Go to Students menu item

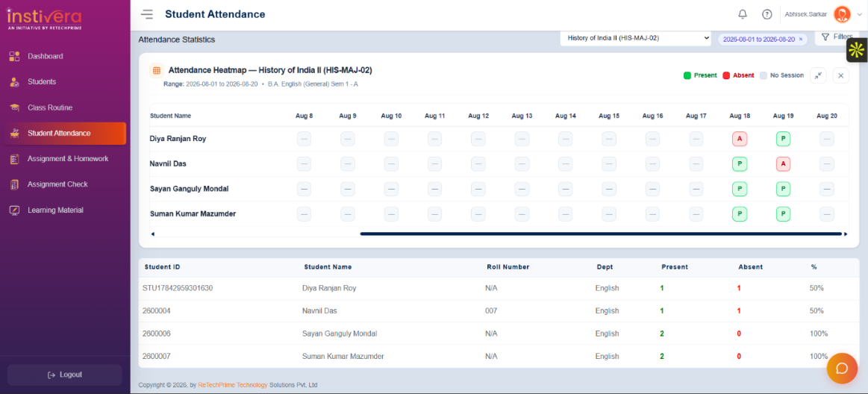(x=42, y=82)
